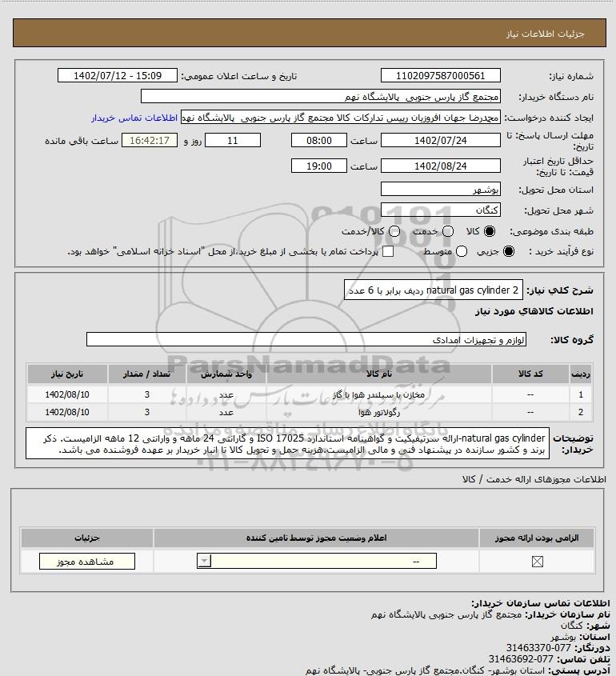Open the license status dropdown arrow

coord(204,562)
